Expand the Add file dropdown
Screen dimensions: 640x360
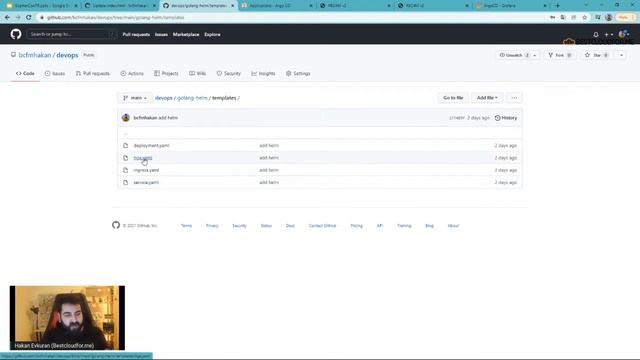tap(487, 98)
